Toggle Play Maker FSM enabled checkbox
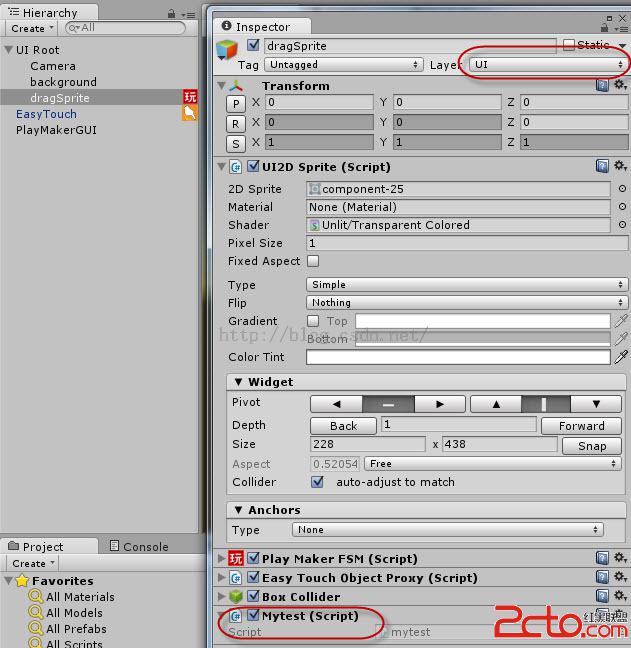The image size is (631, 648). pyautogui.click(x=253, y=558)
